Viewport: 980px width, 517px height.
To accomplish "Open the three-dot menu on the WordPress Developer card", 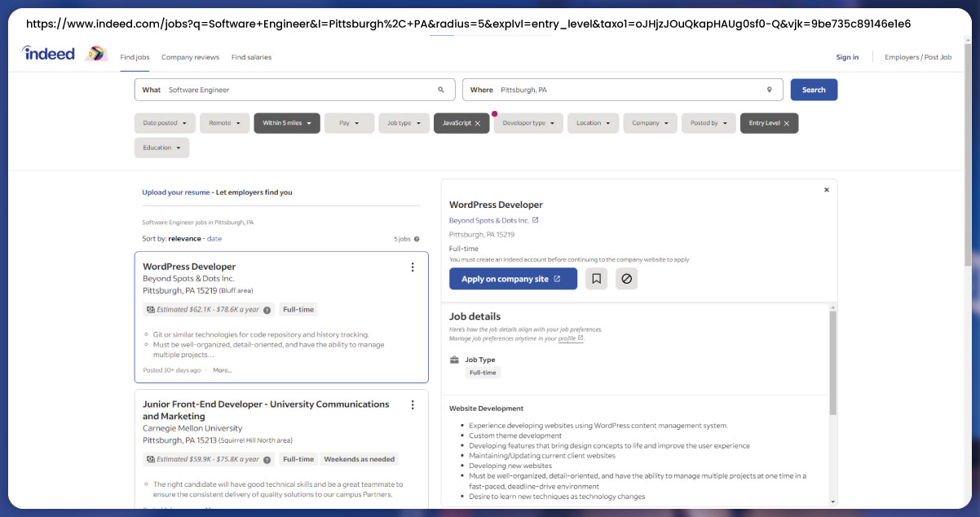I will coord(413,267).
